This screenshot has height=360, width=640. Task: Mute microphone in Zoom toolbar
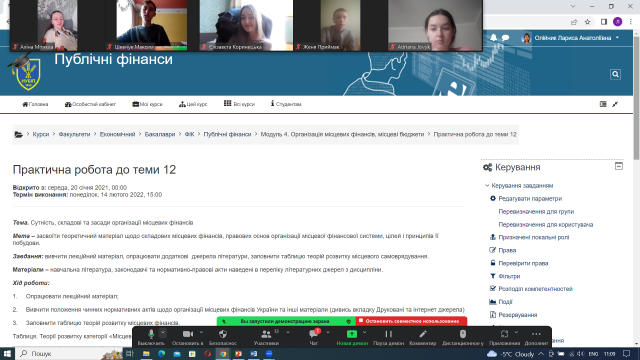(x=151, y=337)
